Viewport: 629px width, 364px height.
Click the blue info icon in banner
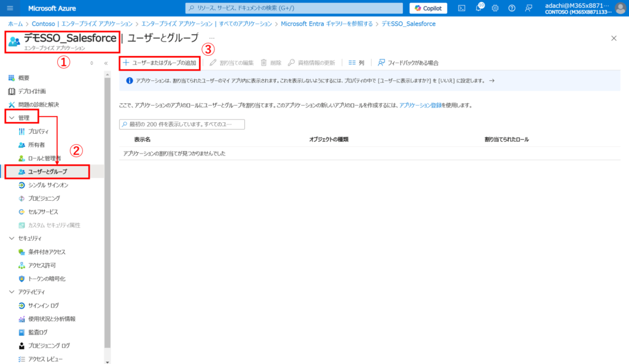tap(130, 80)
